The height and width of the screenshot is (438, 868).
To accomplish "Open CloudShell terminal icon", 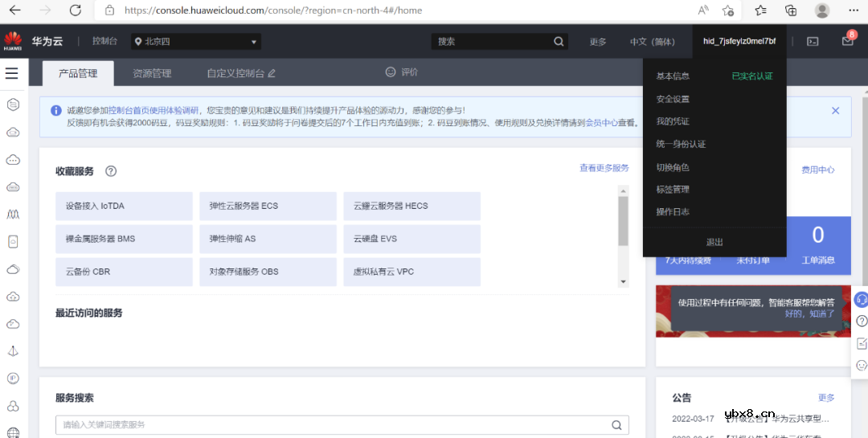I will pos(813,42).
